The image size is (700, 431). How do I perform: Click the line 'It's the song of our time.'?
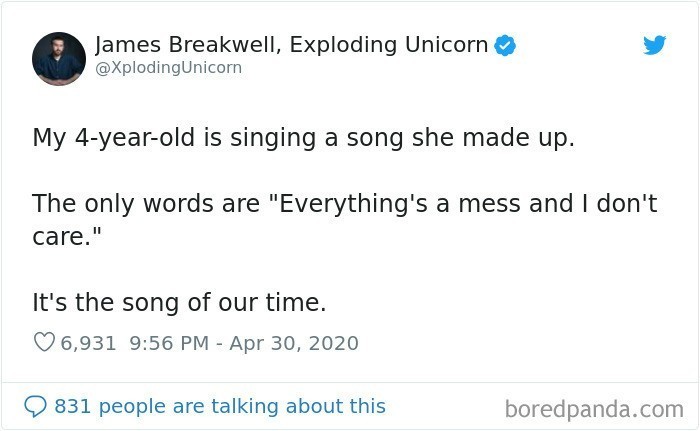pos(179,302)
